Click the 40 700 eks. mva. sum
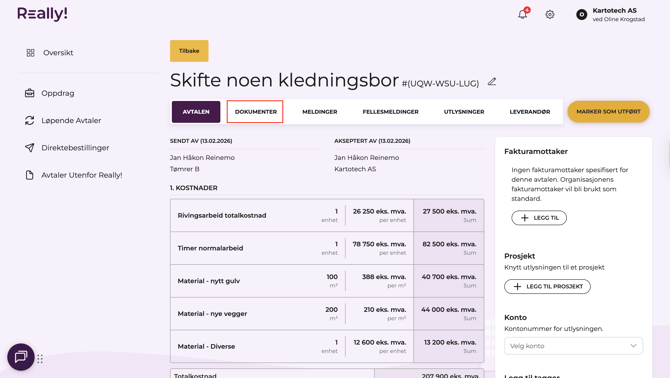The width and height of the screenshot is (670, 378). pos(449,277)
